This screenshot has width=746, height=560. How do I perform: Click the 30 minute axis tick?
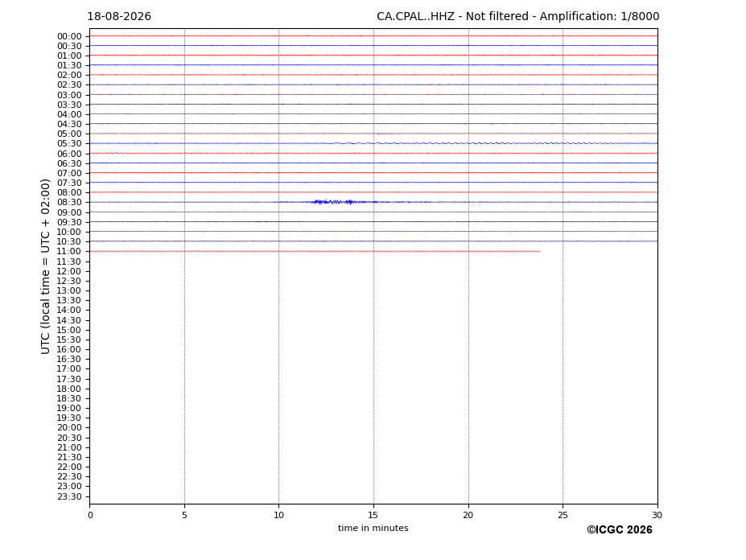click(x=657, y=515)
